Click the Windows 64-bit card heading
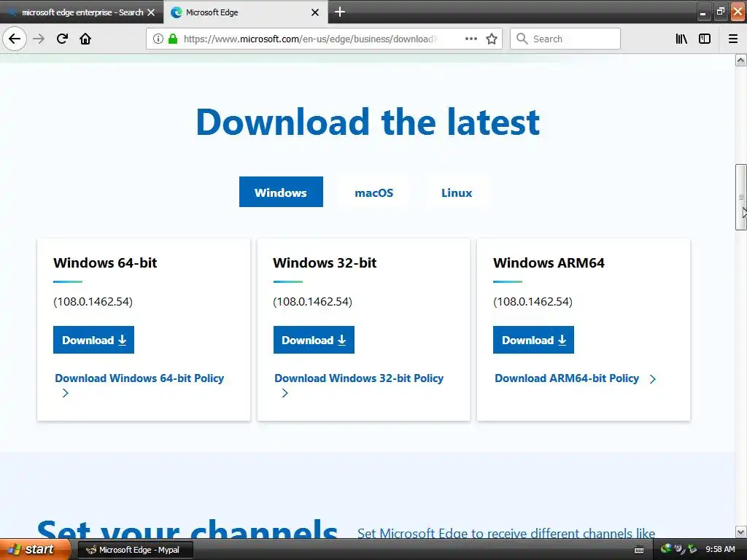The image size is (747, 560). 105,262
